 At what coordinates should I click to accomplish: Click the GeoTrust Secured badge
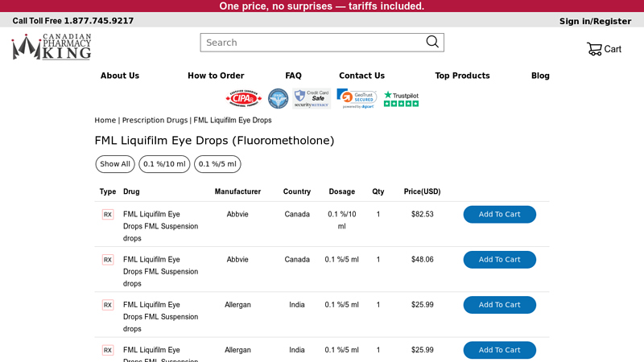(x=357, y=98)
